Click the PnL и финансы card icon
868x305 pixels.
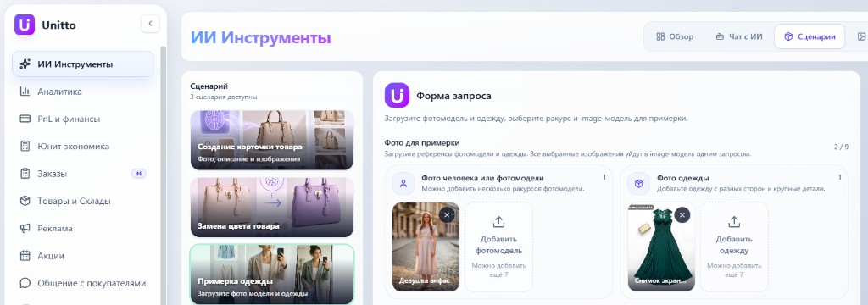(x=25, y=119)
